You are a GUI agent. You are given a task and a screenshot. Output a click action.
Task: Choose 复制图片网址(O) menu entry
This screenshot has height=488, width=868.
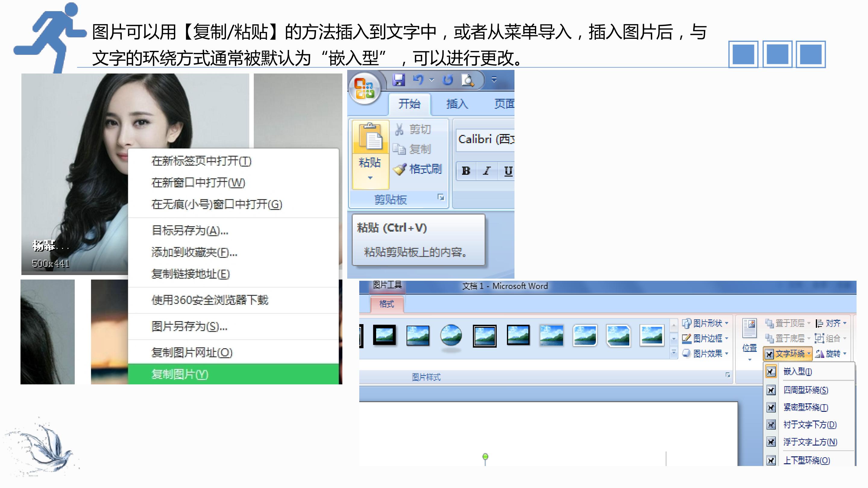pyautogui.click(x=233, y=353)
